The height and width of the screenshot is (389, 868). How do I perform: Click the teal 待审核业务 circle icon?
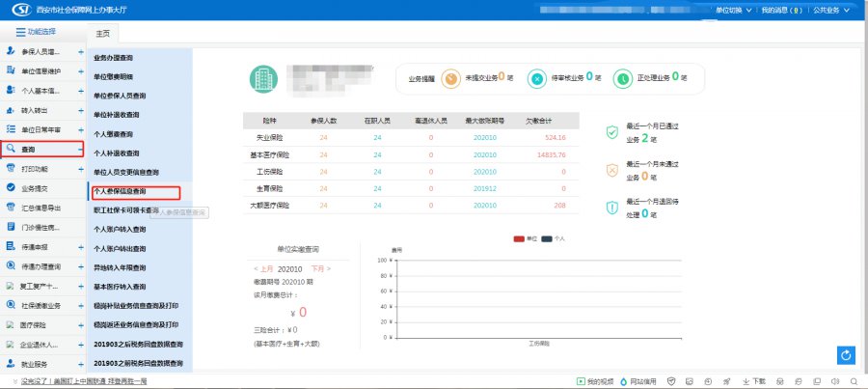coord(537,77)
